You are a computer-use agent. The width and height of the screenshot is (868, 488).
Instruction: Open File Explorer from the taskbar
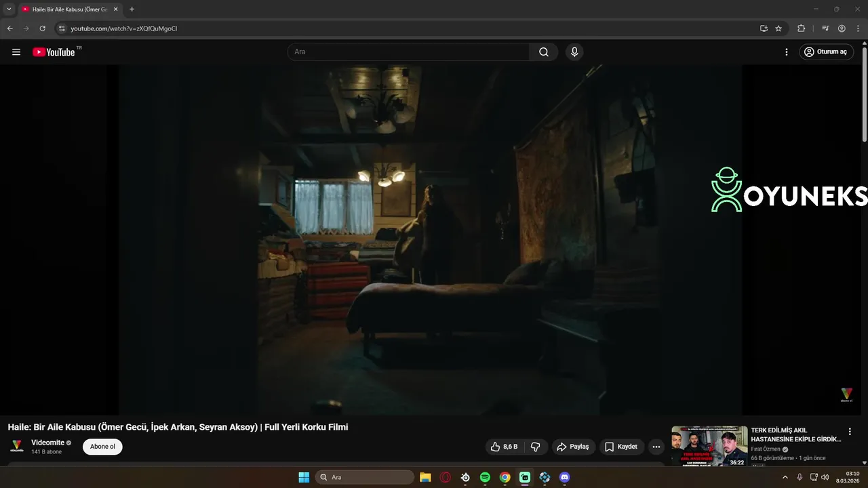425,477
